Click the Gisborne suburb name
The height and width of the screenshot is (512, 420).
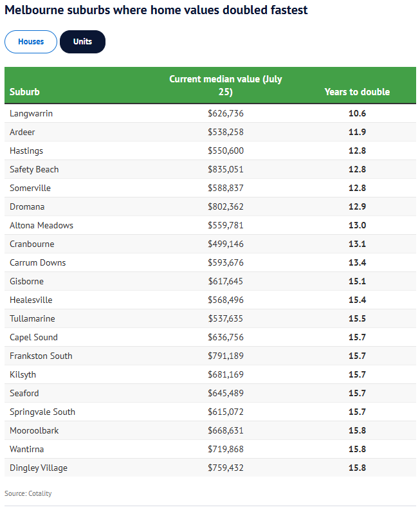[x=27, y=281]
